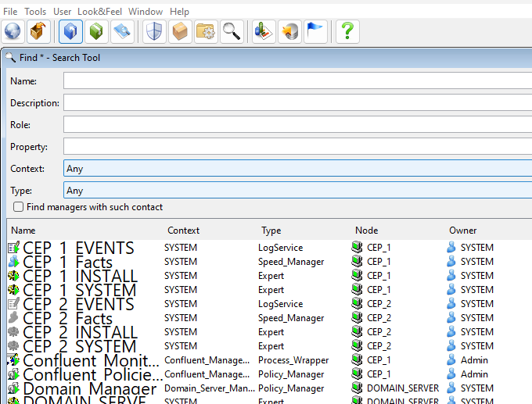Open the magnifier search toolbar icon

[x=232, y=31]
